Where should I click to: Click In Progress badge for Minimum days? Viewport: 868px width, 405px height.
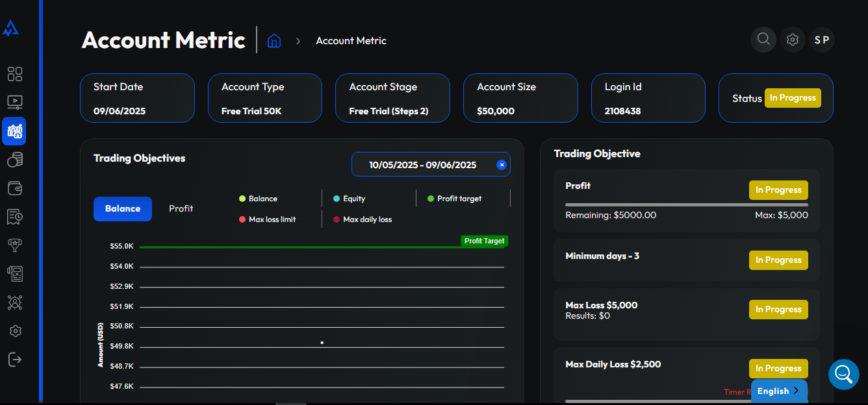pos(778,260)
